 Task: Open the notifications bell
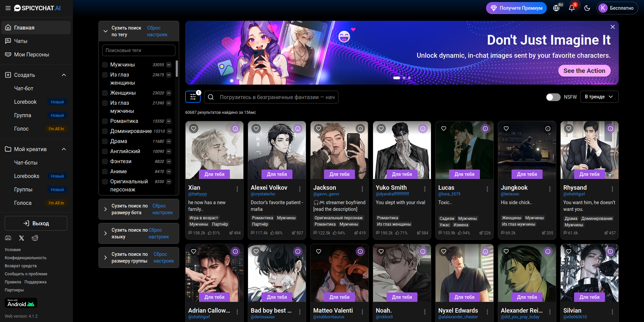click(x=572, y=8)
